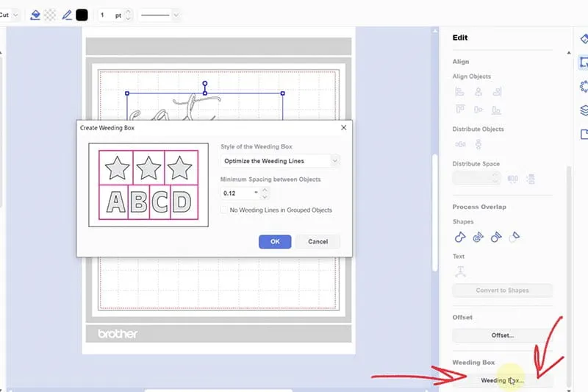
Task: Cancel the Create Weeding Box dialog
Action: [x=318, y=241]
